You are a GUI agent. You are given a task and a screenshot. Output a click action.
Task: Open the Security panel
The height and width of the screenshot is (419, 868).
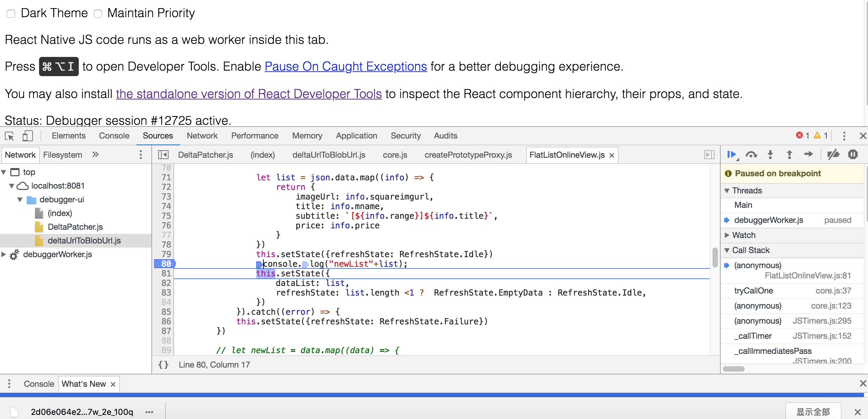click(406, 136)
